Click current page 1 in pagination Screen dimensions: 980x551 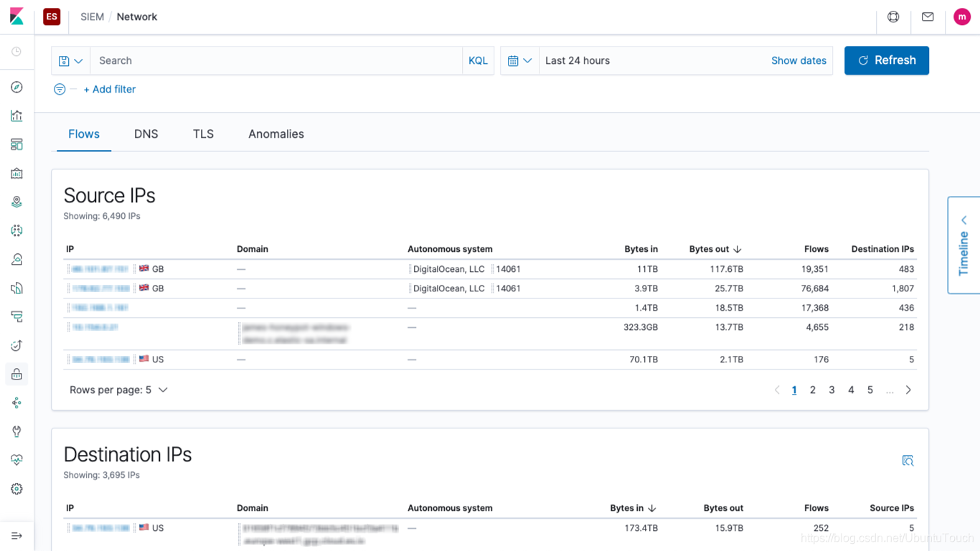(x=794, y=390)
